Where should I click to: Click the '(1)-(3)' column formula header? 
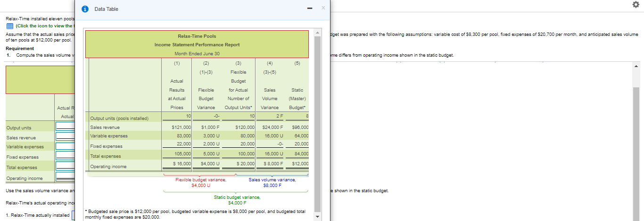point(206,72)
